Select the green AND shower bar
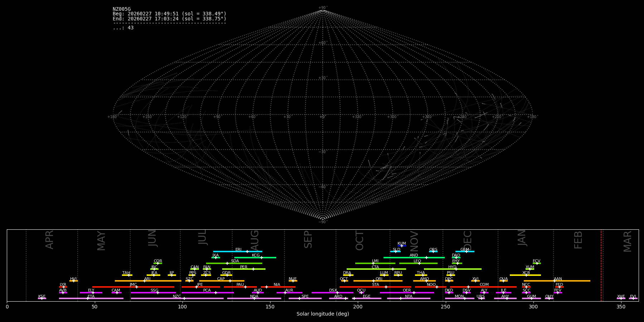Image resolution: width=644 pixels, height=322 pixels. 414,258
